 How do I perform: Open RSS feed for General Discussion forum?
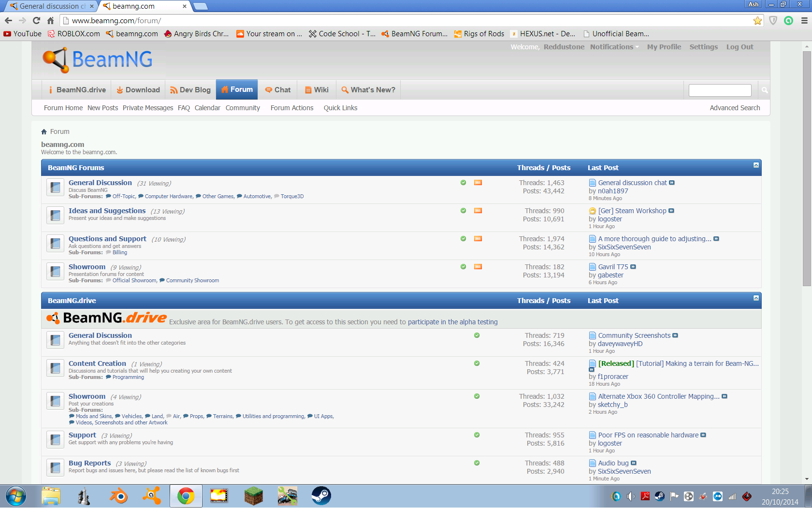point(478,183)
